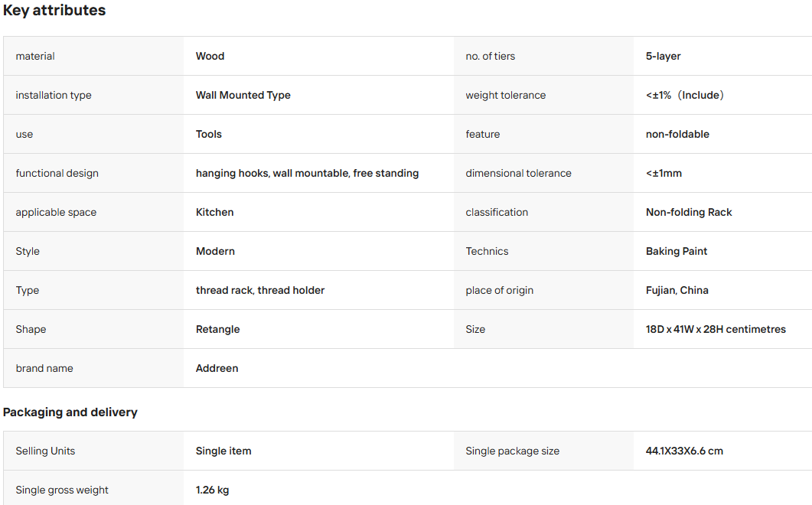This screenshot has width=812, height=505.
Task: Select the 5-layer tiers value
Action: [x=663, y=56]
